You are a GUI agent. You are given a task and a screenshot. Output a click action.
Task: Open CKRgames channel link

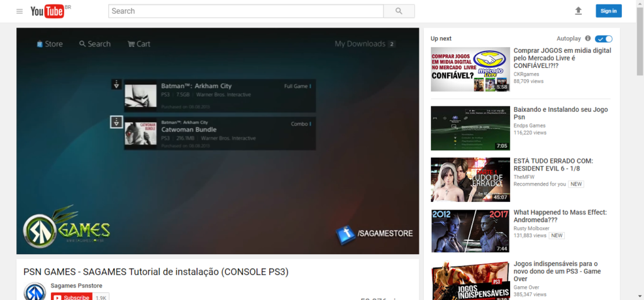(x=526, y=74)
